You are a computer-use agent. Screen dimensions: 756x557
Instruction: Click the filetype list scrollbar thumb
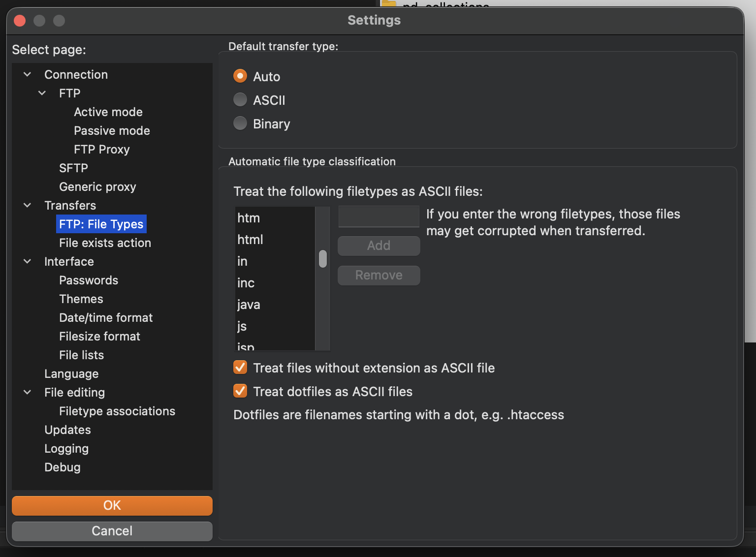(x=323, y=259)
